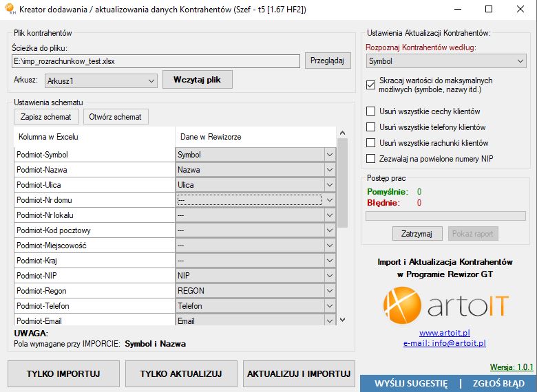The width and height of the screenshot is (537, 392).
Task: Click the schema table scroll down arrow
Action: pyautogui.click(x=342, y=319)
